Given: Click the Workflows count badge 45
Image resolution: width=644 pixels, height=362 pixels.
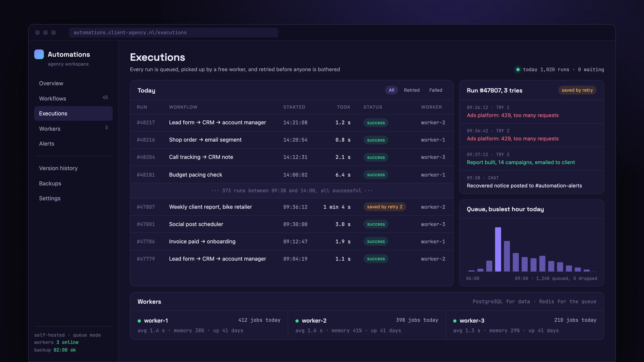Looking at the screenshot, I should point(105,97).
